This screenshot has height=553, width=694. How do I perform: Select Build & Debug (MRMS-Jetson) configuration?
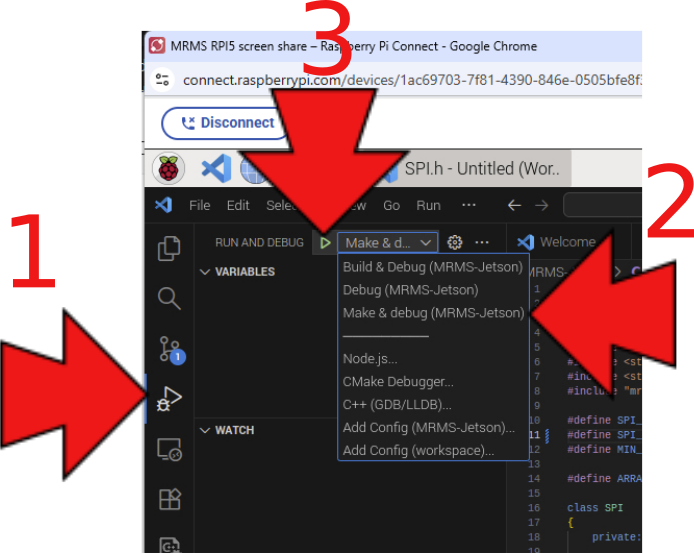point(433,267)
